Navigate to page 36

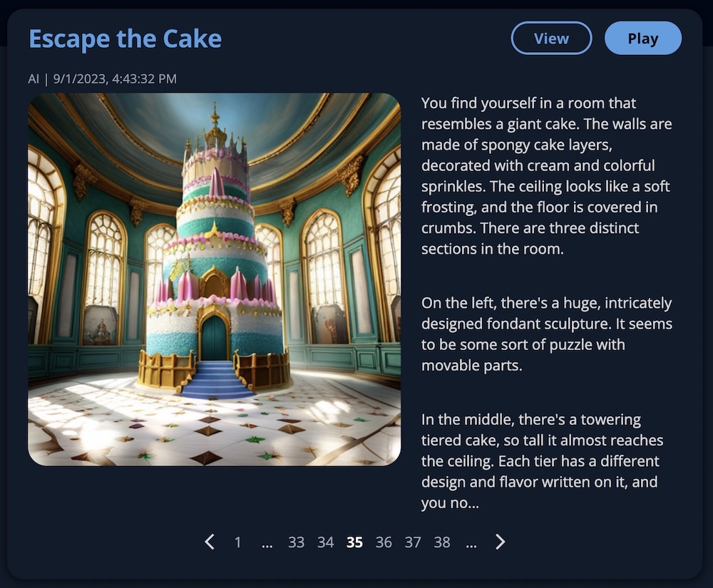[384, 542]
